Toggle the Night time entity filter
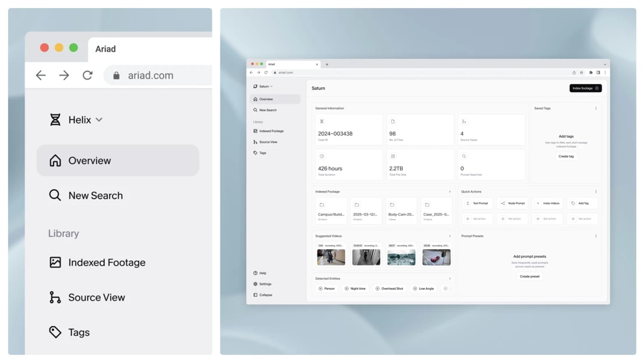The height and width of the screenshot is (362, 644). [355, 289]
